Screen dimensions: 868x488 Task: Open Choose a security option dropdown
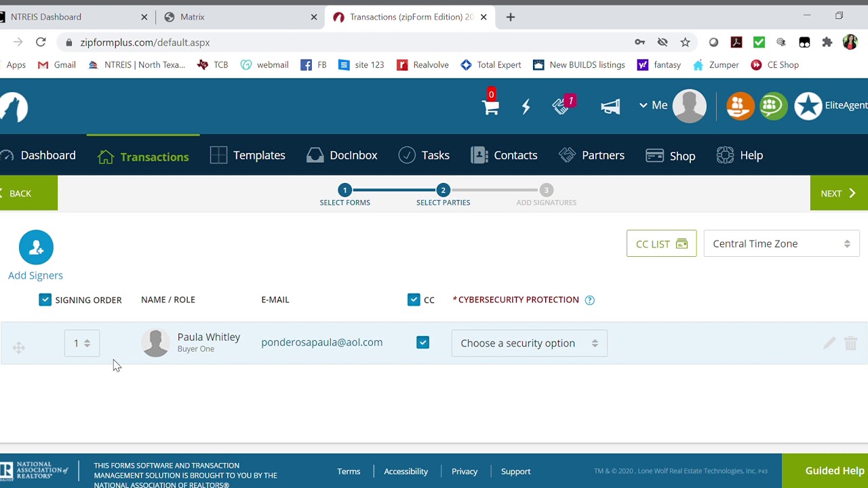coord(529,343)
